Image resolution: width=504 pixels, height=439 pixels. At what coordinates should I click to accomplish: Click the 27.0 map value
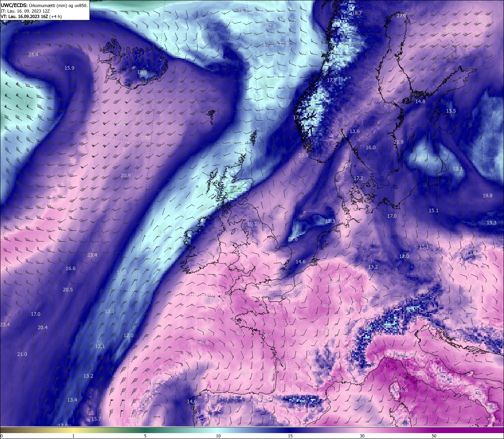click(401, 15)
